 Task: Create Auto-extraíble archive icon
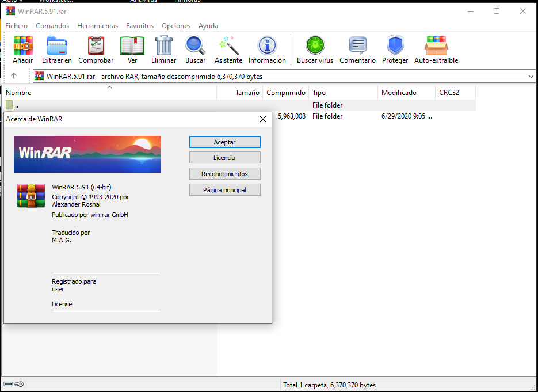click(x=436, y=45)
